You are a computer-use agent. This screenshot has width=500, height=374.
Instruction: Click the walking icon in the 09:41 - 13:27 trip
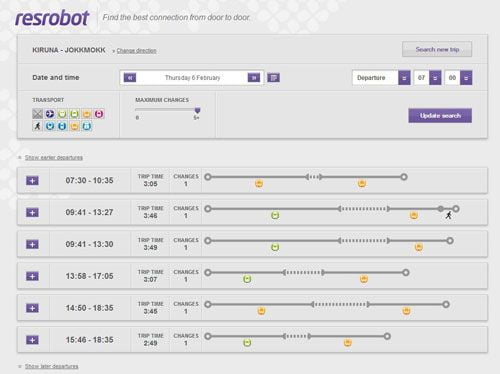pos(449,215)
